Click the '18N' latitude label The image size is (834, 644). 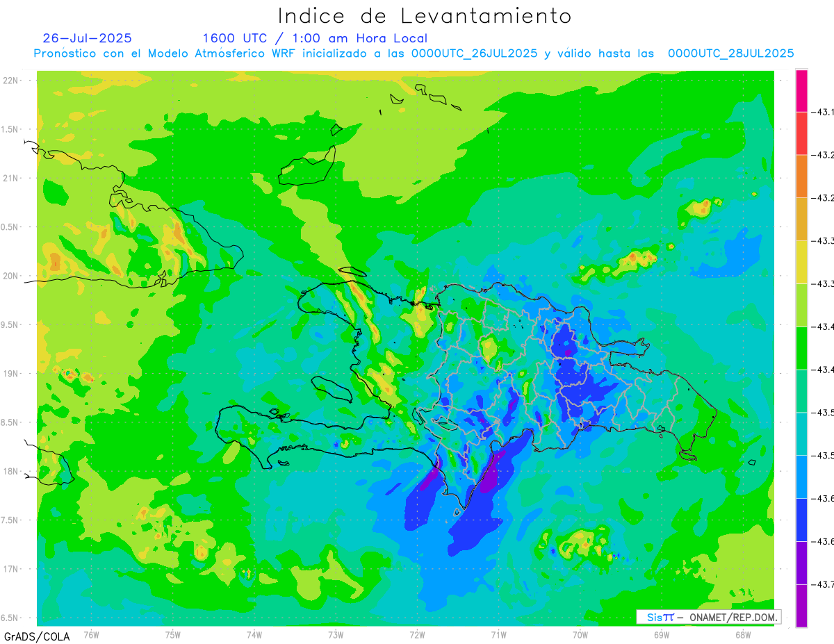pos(12,471)
